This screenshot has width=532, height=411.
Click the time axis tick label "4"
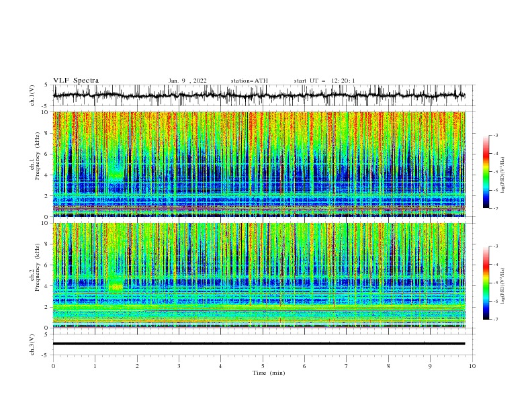pyautogui.click(x=220, y=366)
